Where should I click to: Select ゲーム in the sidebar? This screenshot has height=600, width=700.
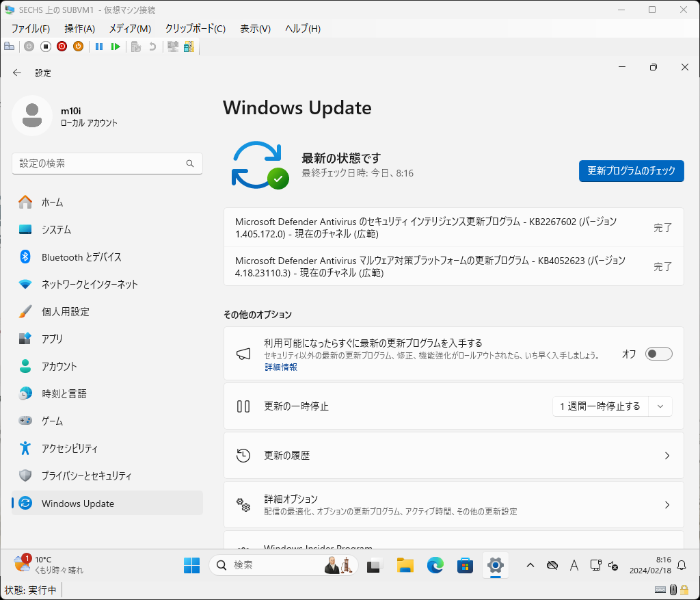point(107,421)
